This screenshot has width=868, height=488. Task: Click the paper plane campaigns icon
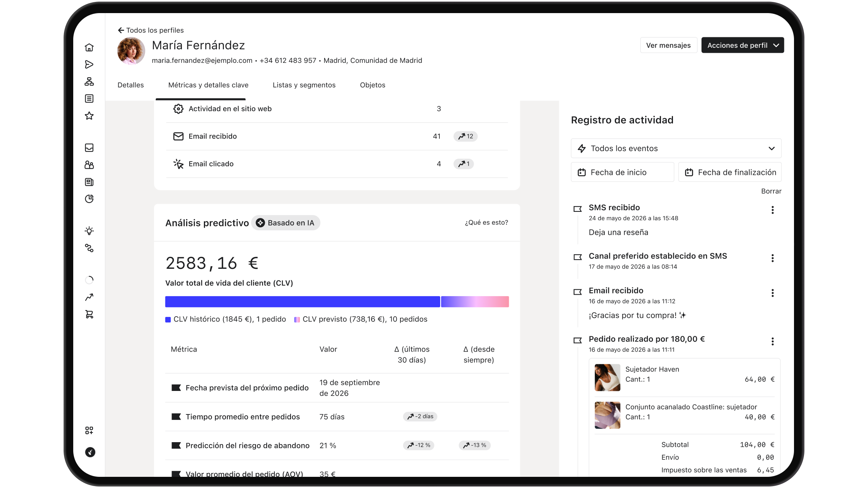pos(89,64)
